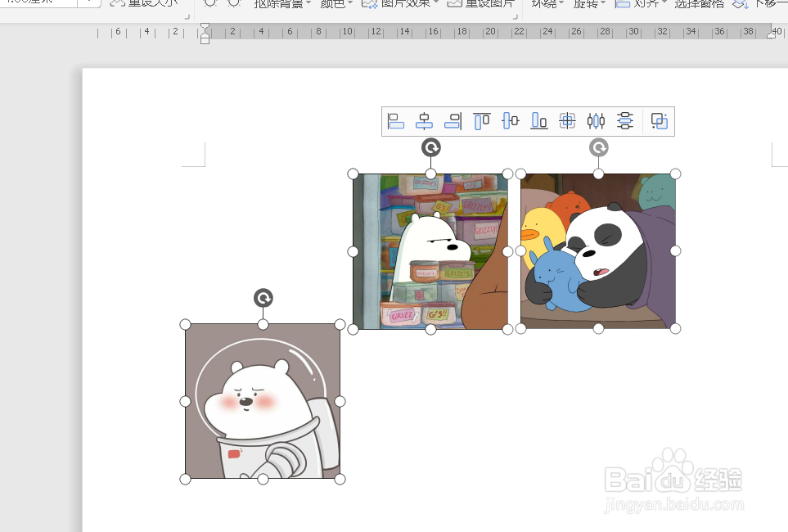Click bottom-left handle of refrigerator bear picture
Viewport: 788px width, 532px height.
pos(353,329)
